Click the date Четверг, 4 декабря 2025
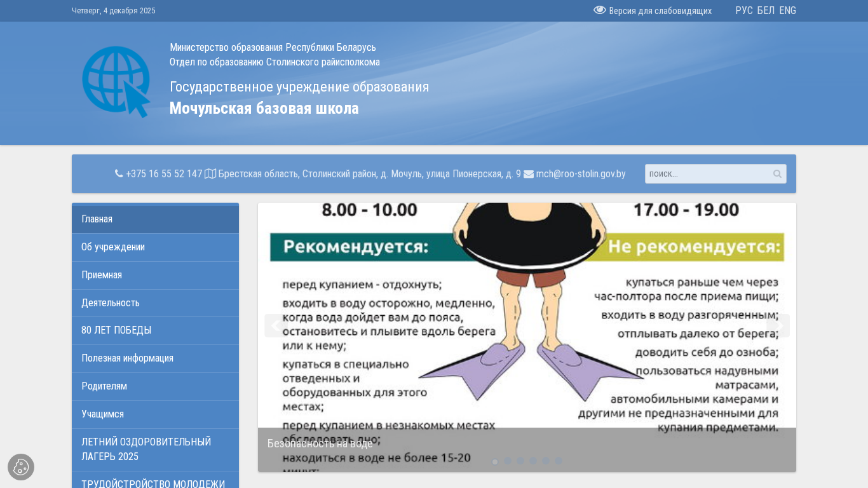868x488 pixels. (x=114, y=11)
